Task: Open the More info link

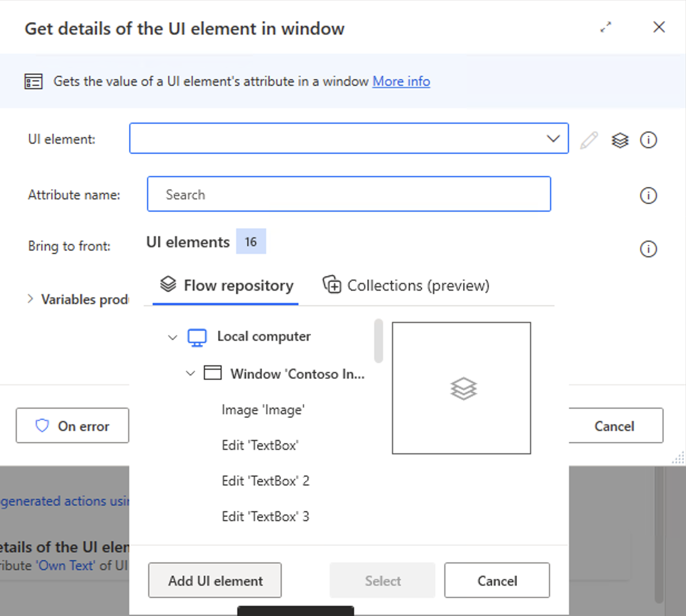Action: 401,81
